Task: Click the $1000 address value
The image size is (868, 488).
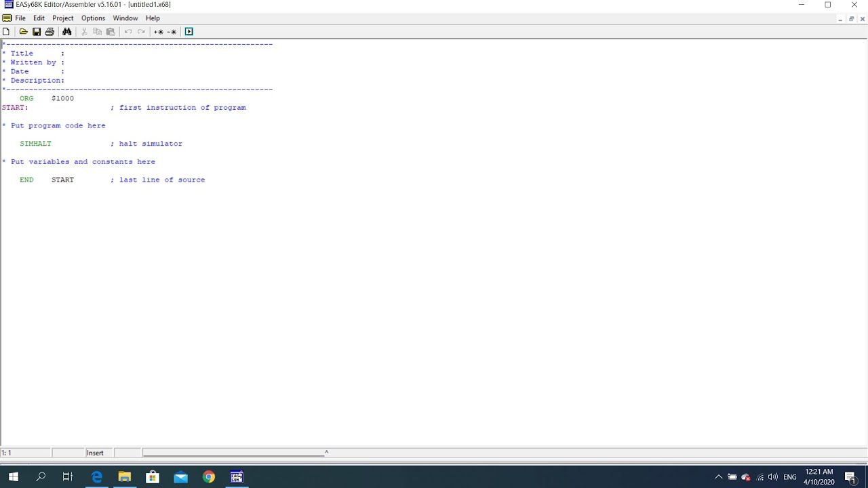Action: [x=62, y=98]
